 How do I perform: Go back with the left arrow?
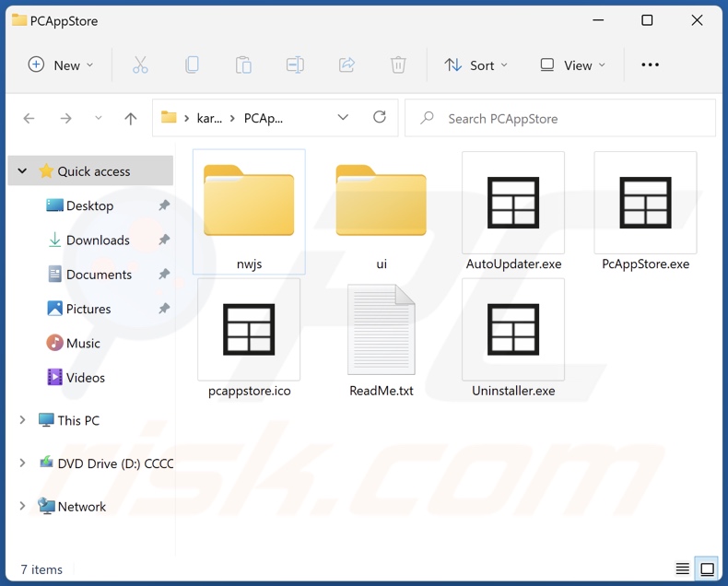pos(29,119)
